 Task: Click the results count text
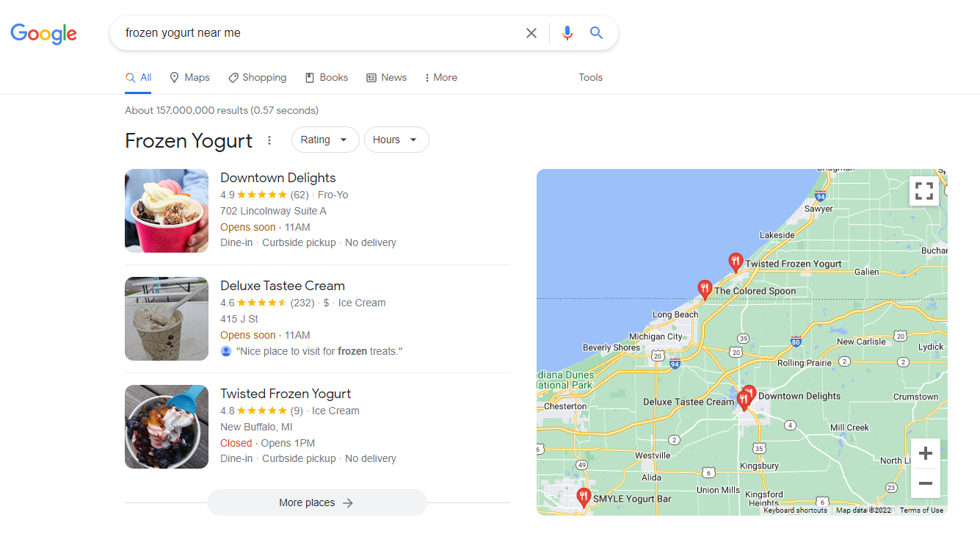pyautogui.click(x=222, y=110)
